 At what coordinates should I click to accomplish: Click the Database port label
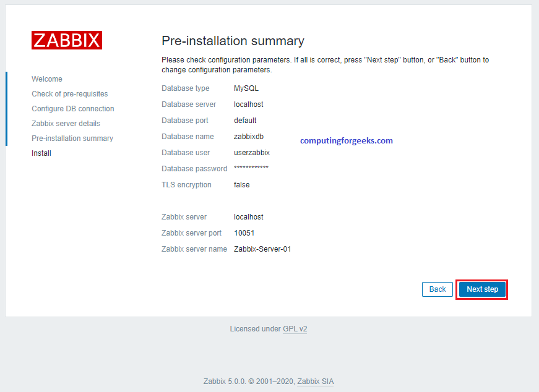coord(185,121)
